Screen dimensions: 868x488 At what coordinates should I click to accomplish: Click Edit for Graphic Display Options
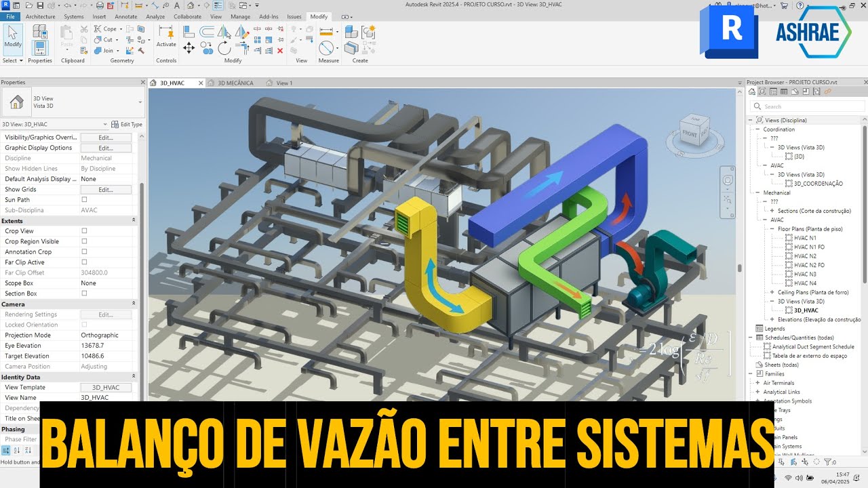coord(106,148)
